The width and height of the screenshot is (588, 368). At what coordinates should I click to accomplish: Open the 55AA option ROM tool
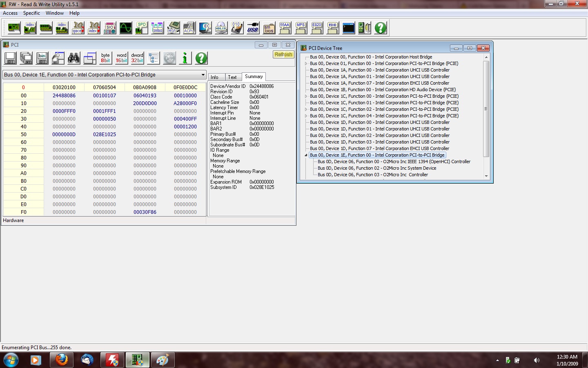click(285, 28)
